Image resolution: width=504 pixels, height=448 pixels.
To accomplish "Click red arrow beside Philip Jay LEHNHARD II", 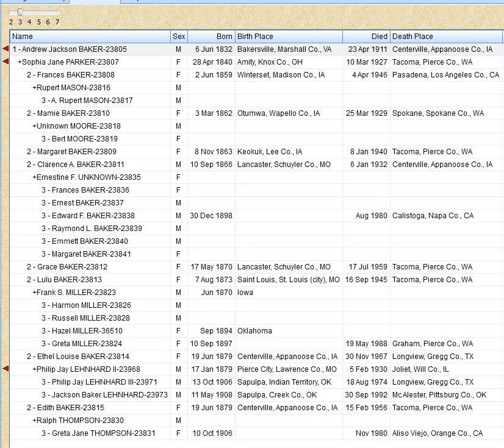I will pos(5,369).
